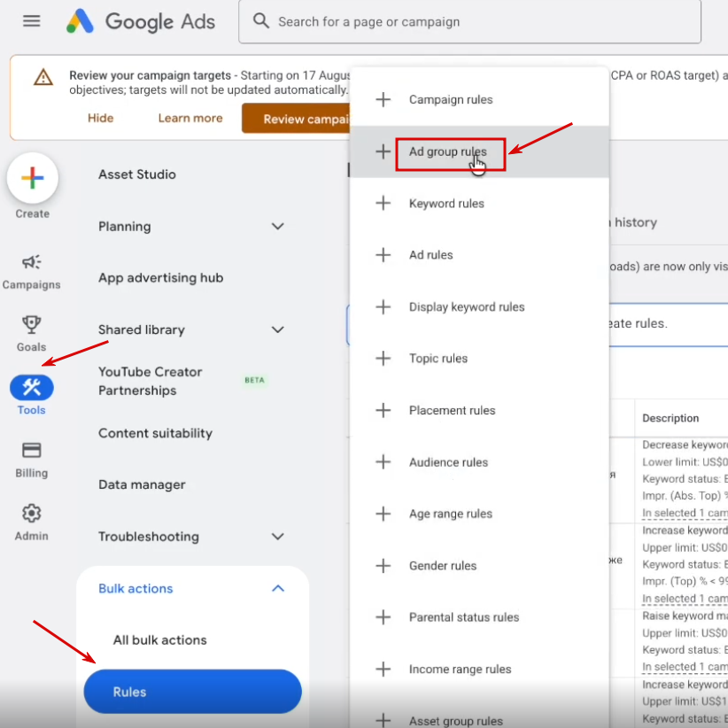Click plus icon beside Campaign rules
Image resolution: width=728 pixels, height=728 pixels.
(383, 99)
